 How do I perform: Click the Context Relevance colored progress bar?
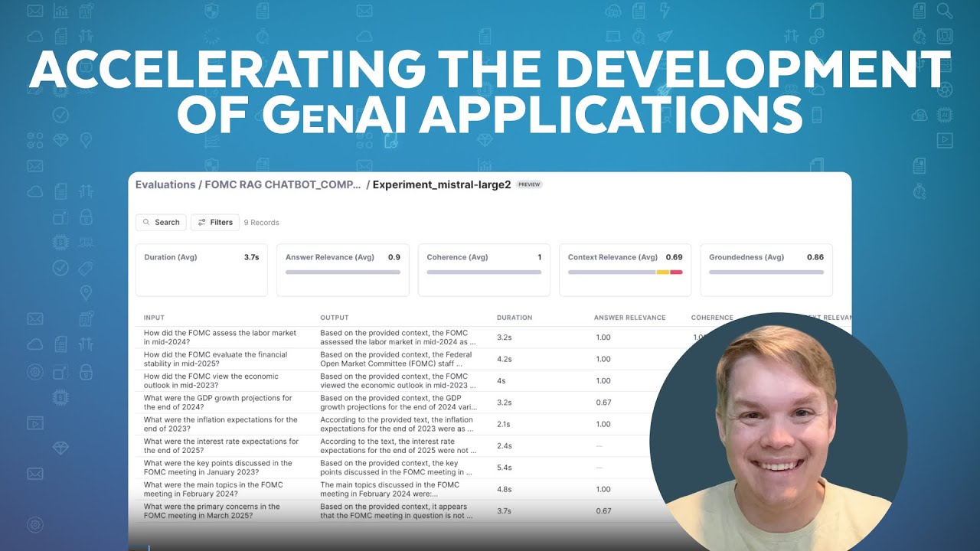(625, 272)
